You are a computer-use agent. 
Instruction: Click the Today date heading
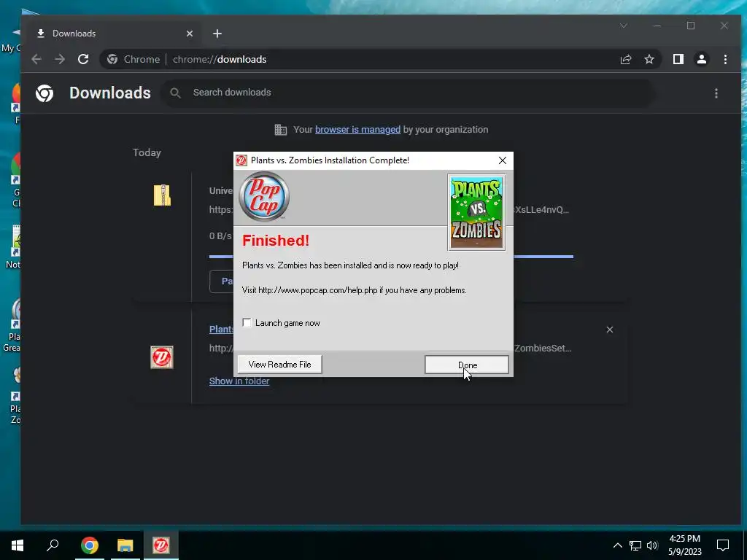pos(147,153)
